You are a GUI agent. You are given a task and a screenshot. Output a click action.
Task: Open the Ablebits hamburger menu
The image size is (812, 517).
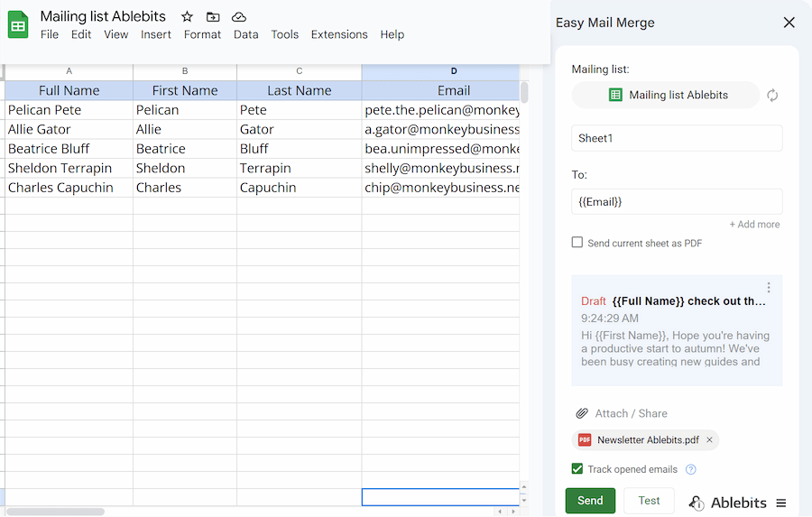click(781, 503)
